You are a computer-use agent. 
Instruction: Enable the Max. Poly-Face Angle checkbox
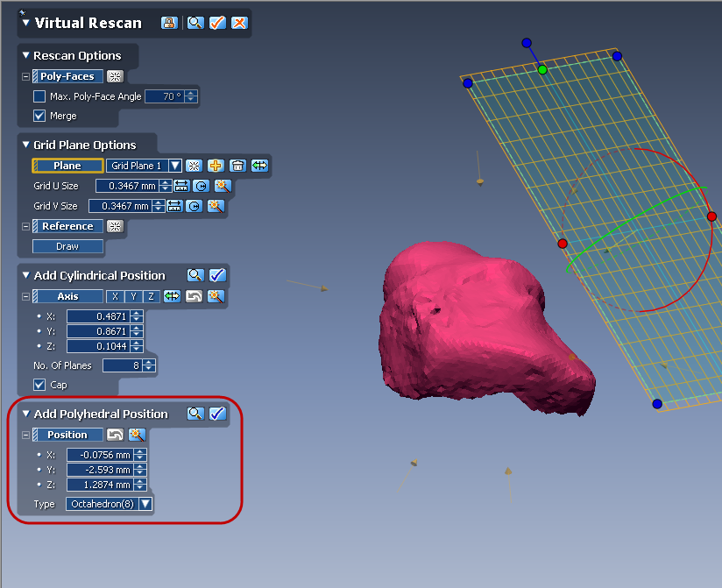tap(39, 96)
